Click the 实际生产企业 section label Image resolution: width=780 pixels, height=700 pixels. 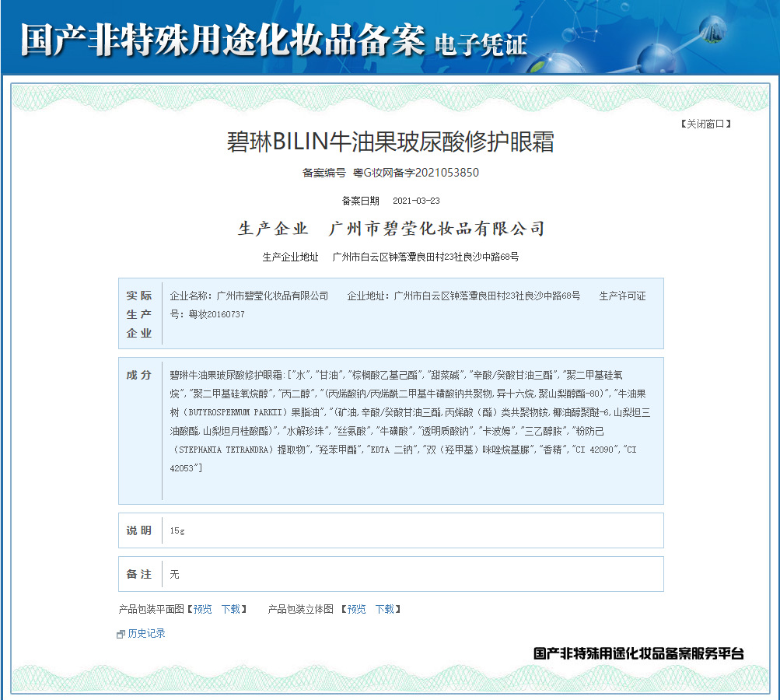click(x=139, y=314)
